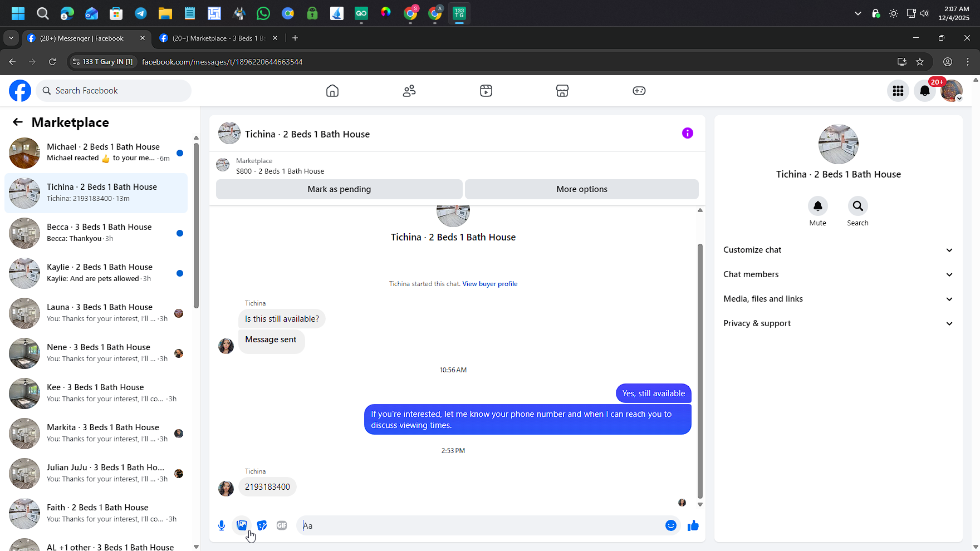The height and width of the screenshot is (551, 980).
Task: Click the voice clip microphone icon
Action: (222, 525)
